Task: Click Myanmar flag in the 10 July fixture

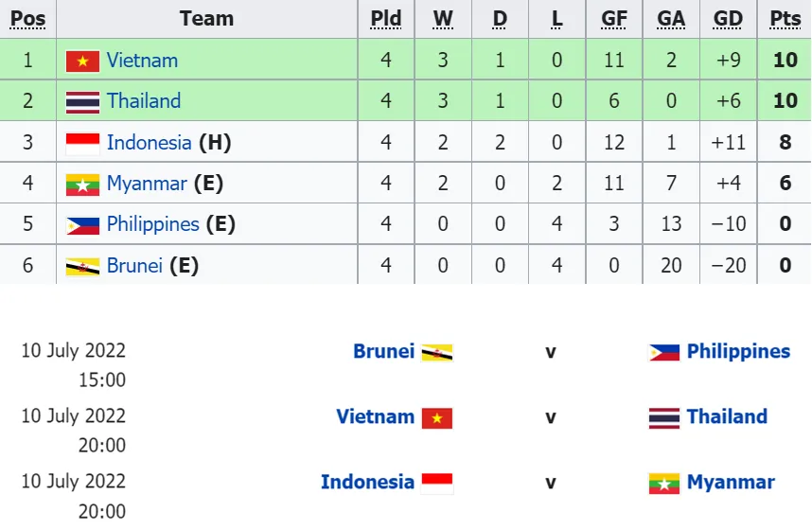Action: (x=664, y=483)
